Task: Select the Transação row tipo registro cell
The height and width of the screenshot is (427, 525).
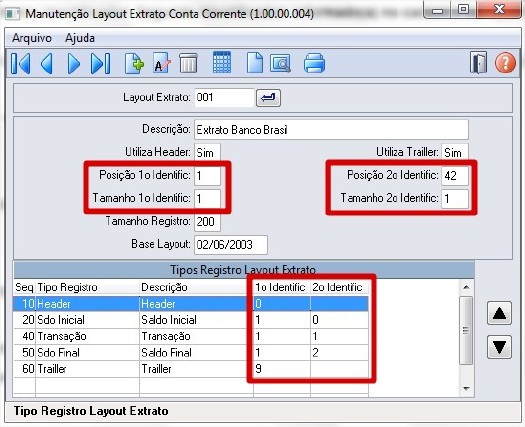Action: click(87, 336)
